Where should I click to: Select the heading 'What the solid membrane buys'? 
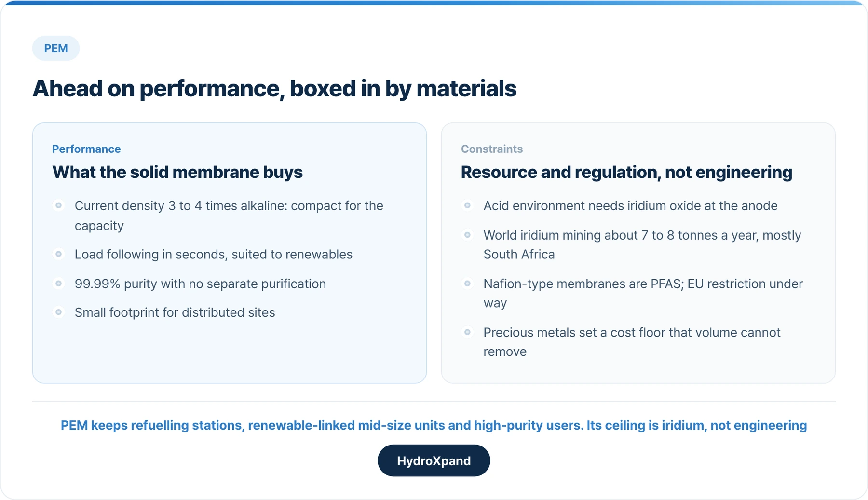(x=177, y=172)
